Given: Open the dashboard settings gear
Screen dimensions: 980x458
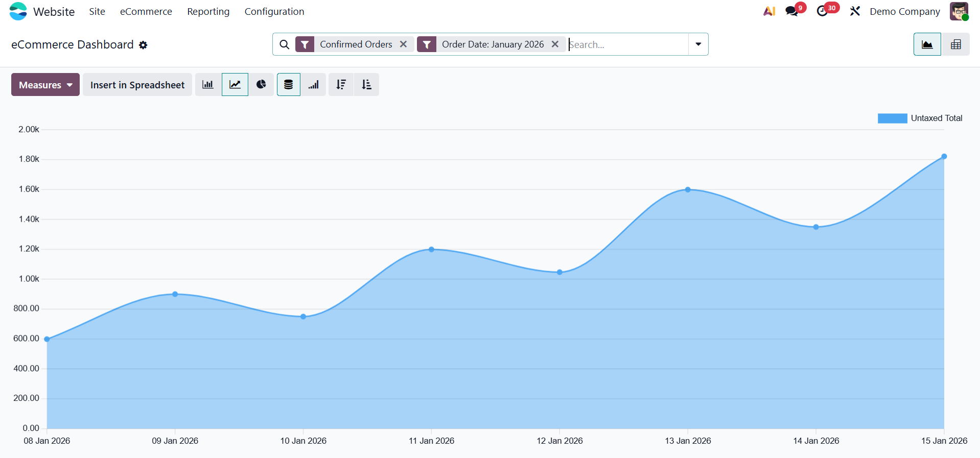Looking at the screenshot, I should pos(144,45).
